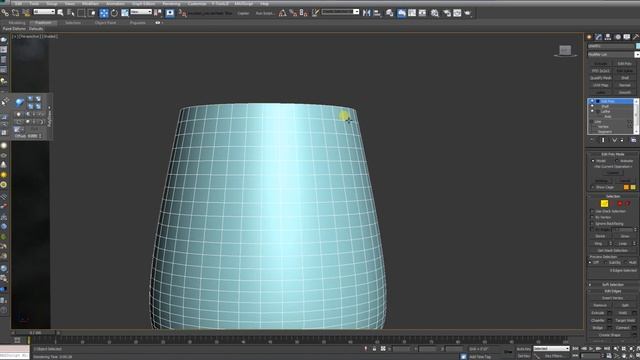Image resolution: width=640 pixels, height=360 pixels.
Task: Enable Use Stack Selection checkbox
Action: tap(592, 211)
